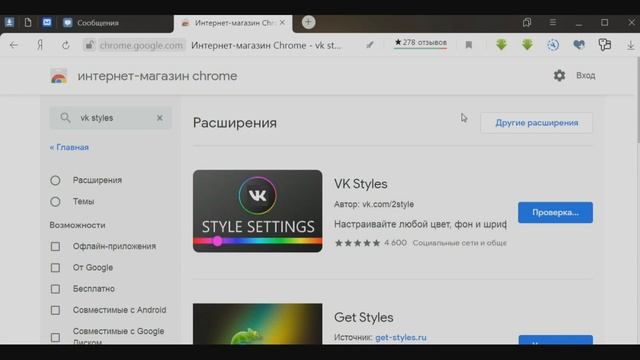Check the От Google filter
The height and width of the screenshot is (360, 640).
coord(55,268)
